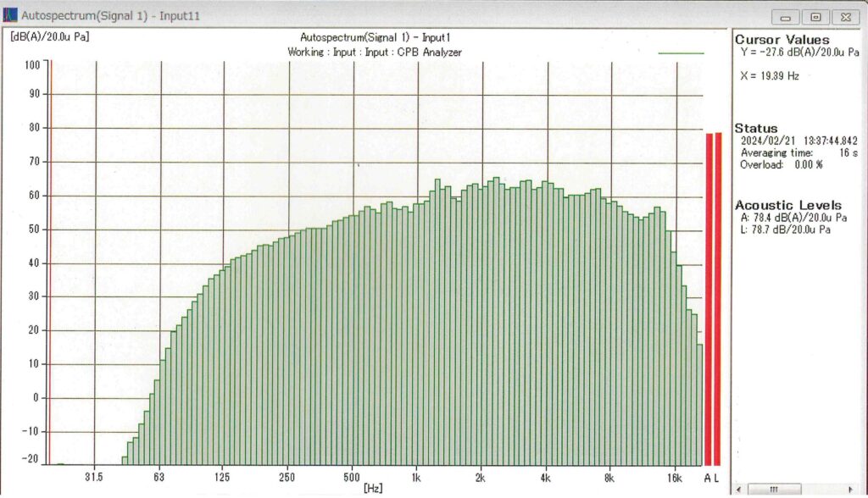The width and height of the screenshot is (868, 498).
Task: Click the 16k frequency axis label
Action: coord(675,478)
